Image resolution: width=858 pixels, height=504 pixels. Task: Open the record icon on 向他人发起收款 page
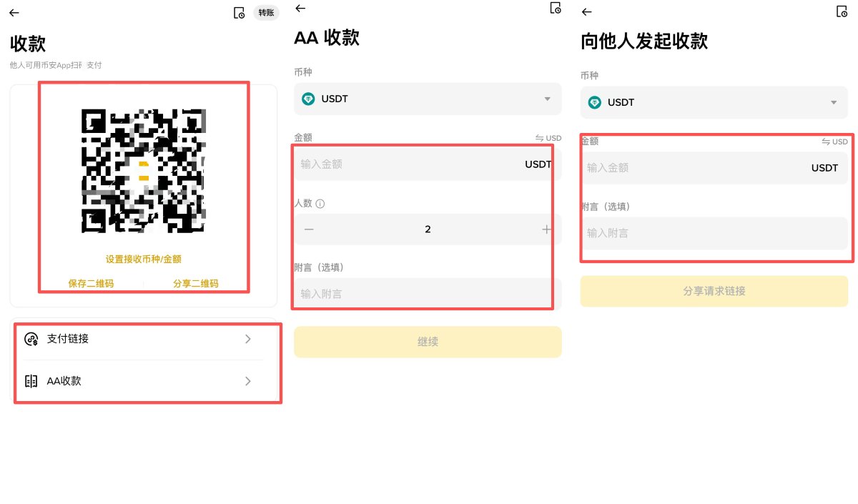click(841, 11)
